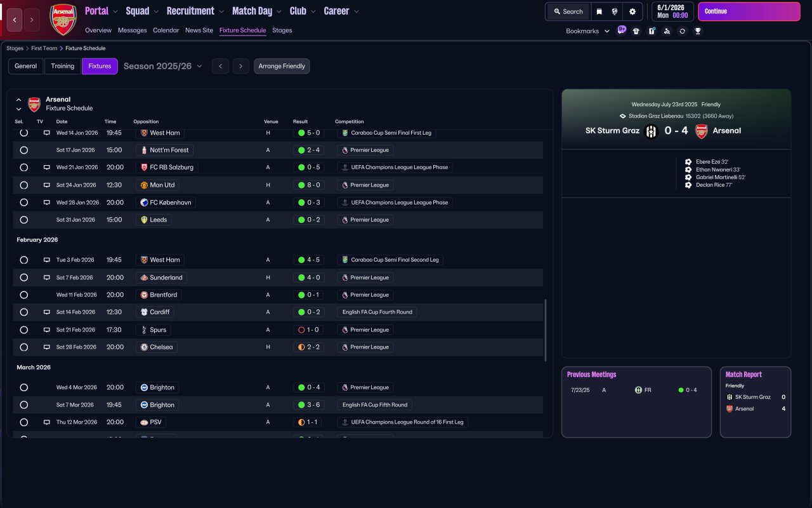Click the Arsenal club badge top left
The image size is (812, 508).
[63, 19]
